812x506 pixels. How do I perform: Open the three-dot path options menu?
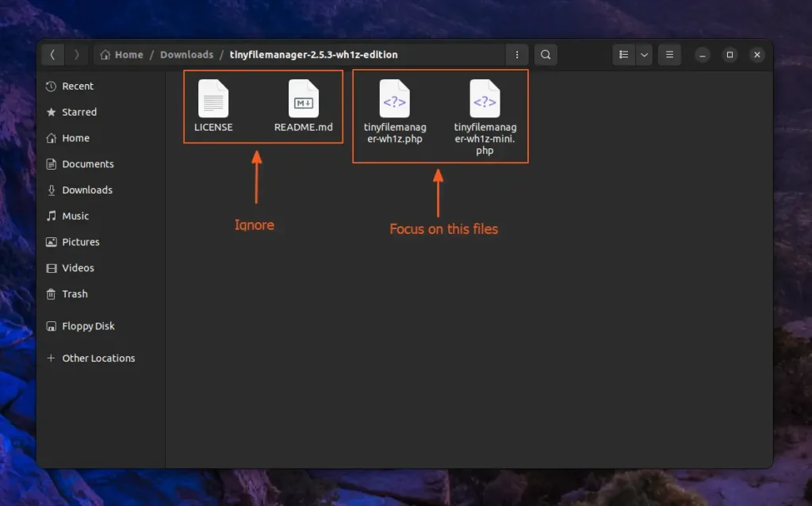coord(517,55)
